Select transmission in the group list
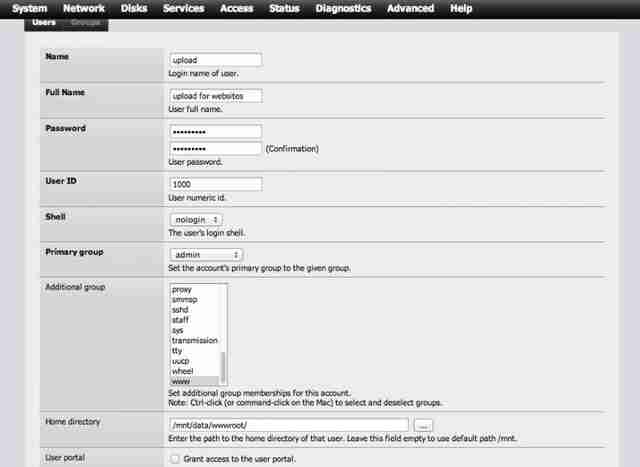This screenshot has width=640, height=467. (x=194, y=340)
